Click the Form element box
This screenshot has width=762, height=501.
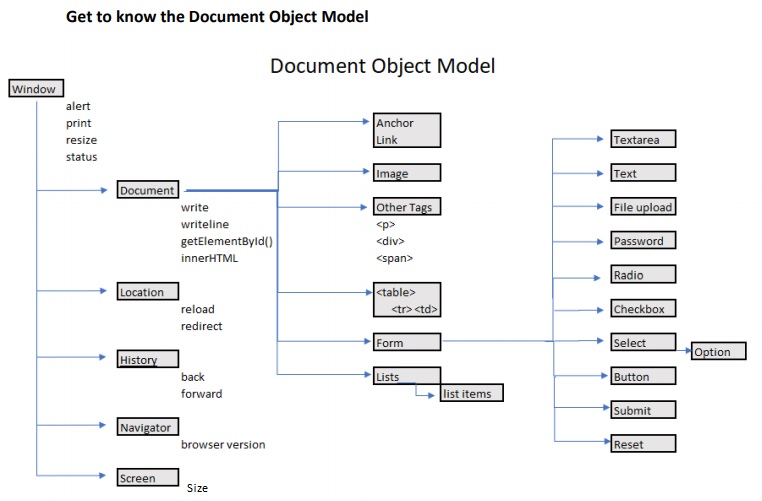[x=406, y=343]
